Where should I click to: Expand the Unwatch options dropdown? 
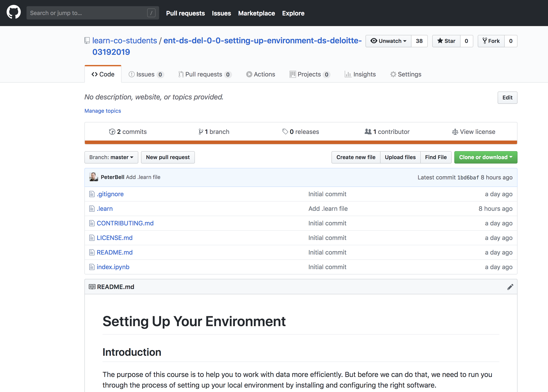pyautogui.click(x=405, y=41)
